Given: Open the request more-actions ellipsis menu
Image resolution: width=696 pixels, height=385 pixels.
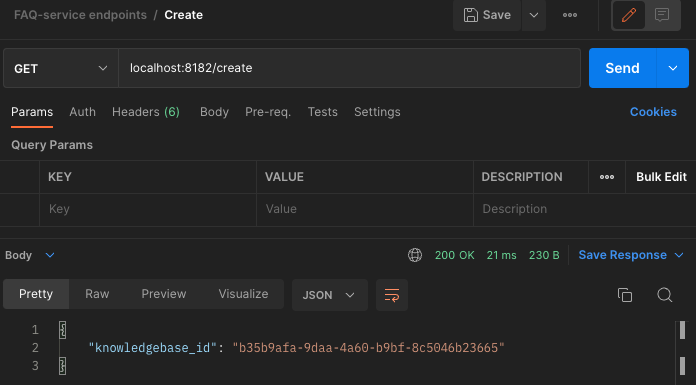Looking at the screenshot, I should 570,15.
